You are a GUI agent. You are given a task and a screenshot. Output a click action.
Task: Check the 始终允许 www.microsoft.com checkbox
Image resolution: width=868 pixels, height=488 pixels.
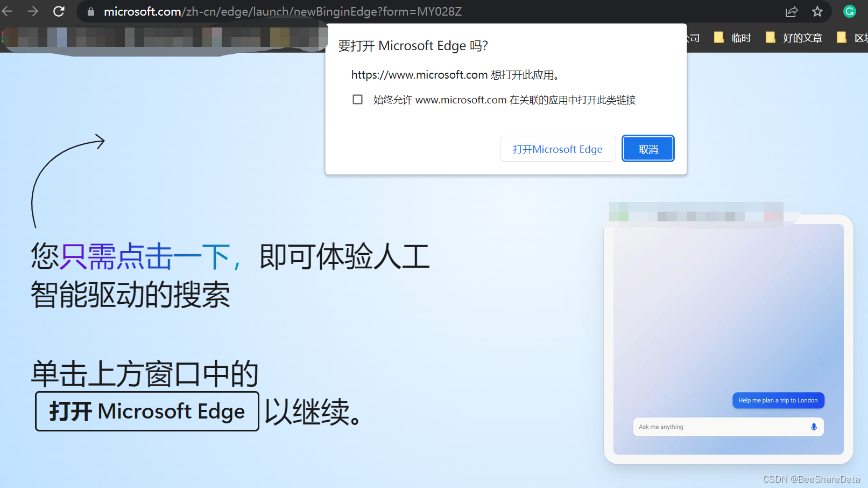point(357,100)
